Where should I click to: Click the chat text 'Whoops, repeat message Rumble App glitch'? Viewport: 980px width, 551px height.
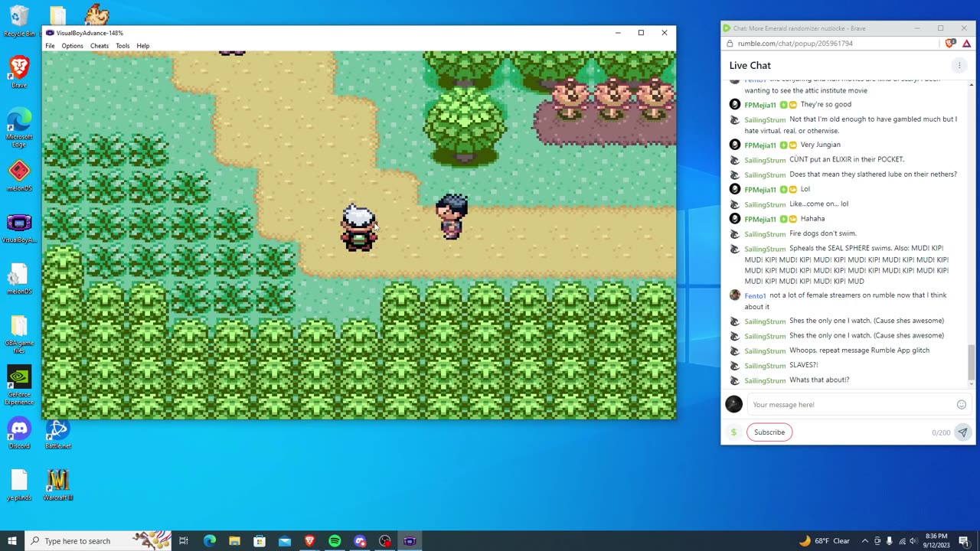coord(859,350)
